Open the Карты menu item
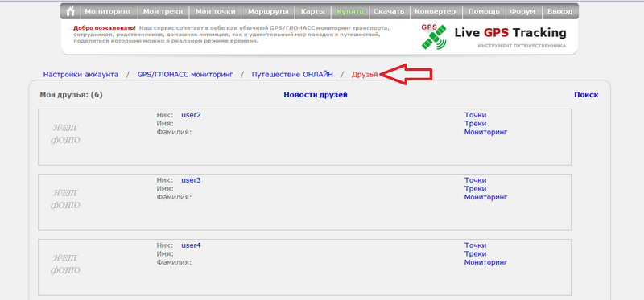Screen dimensions: 644x300 point(312,11)
